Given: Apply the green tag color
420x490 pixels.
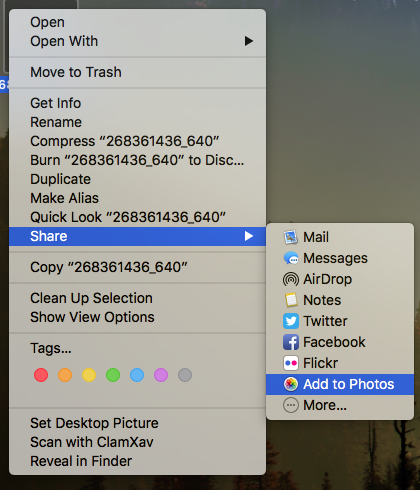Looking at the screenshot, I should tap(113, 375).
